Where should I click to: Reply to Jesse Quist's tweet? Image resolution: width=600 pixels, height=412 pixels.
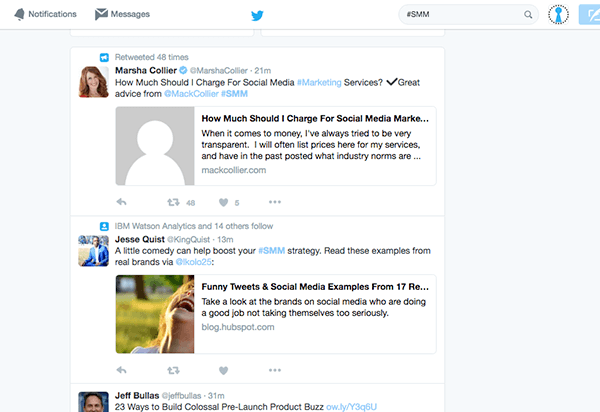pyautogui.click(x=121, y=370)
